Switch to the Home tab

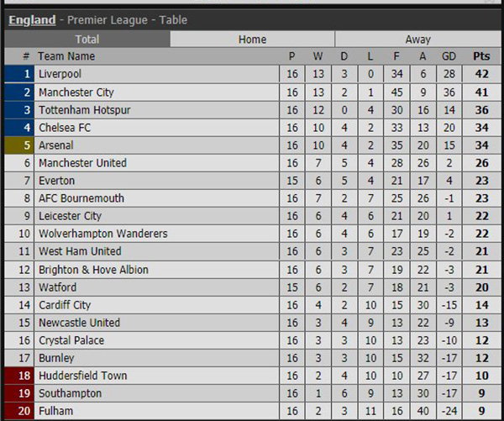click(x=252, y=39)
